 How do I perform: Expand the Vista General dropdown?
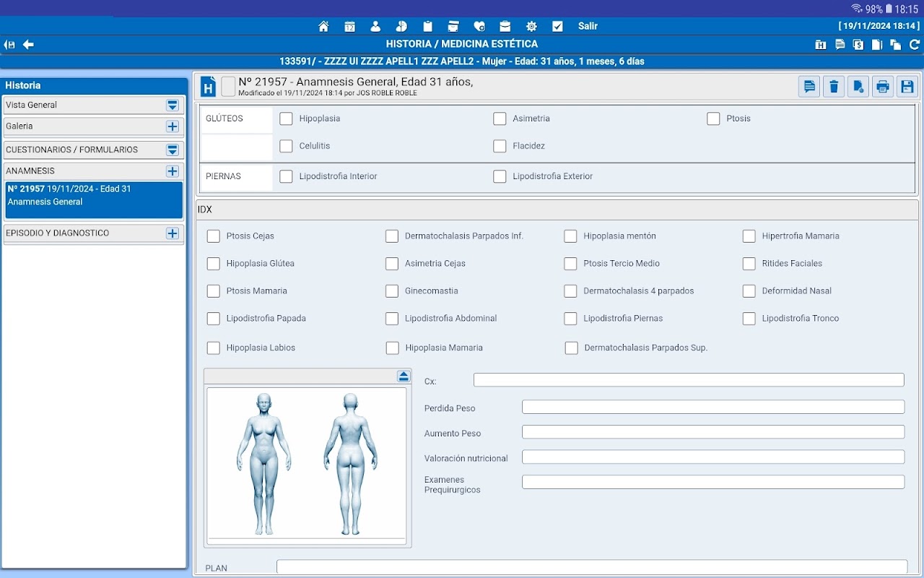(173, 105)
